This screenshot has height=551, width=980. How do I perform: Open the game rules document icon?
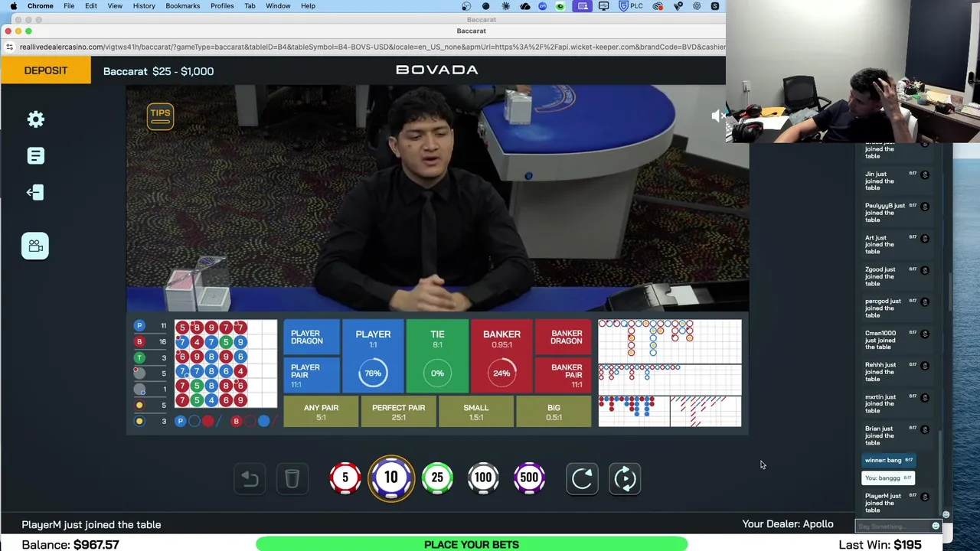click(35, 156)
